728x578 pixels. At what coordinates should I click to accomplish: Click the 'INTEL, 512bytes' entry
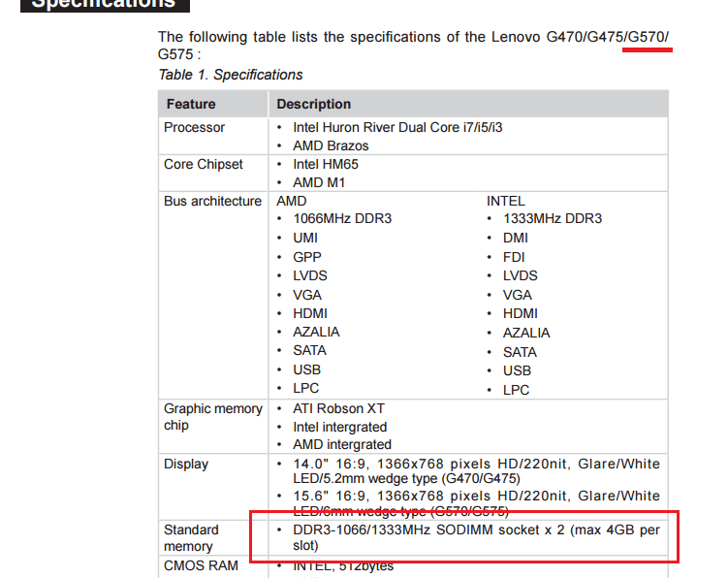click(343, 566)
